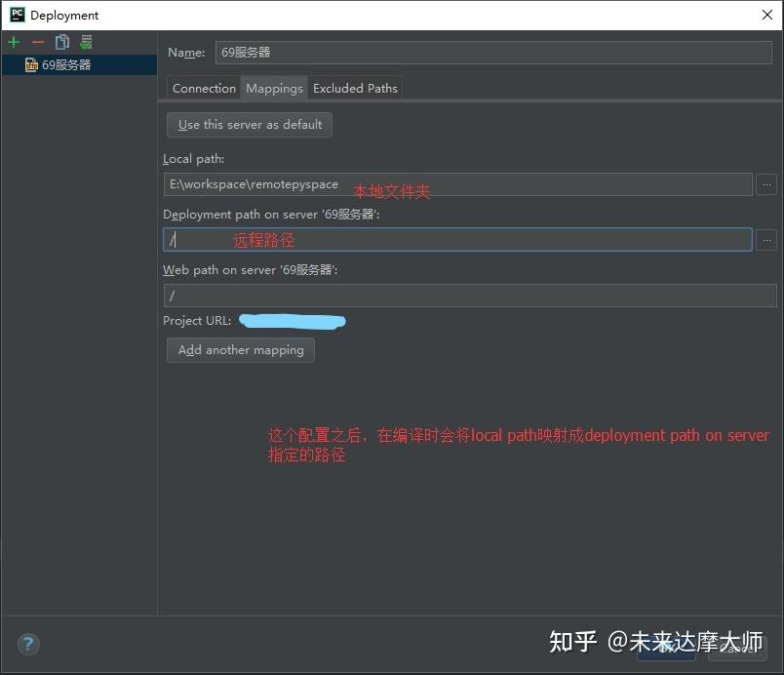
Task: Click Use this server as default
Action: tap(249, 125)
